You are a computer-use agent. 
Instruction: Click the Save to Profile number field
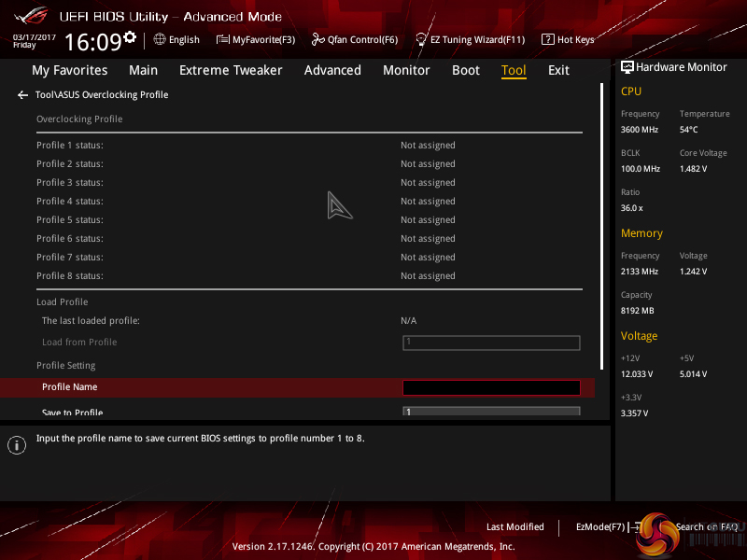491,411
